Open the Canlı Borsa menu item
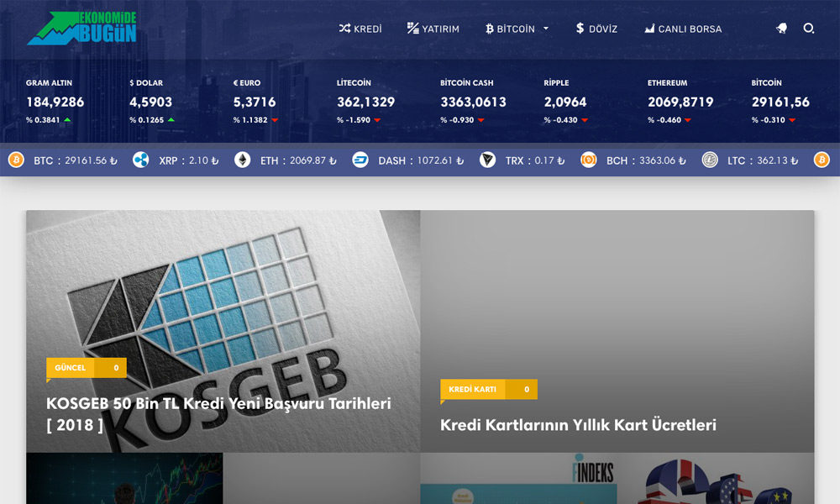 (683, 29)
